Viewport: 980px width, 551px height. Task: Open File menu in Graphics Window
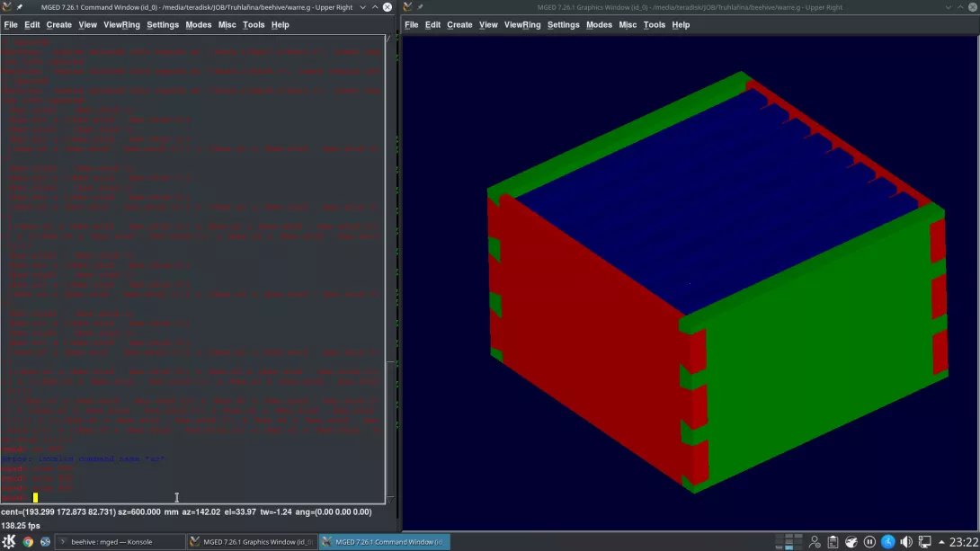click(411, 25)
